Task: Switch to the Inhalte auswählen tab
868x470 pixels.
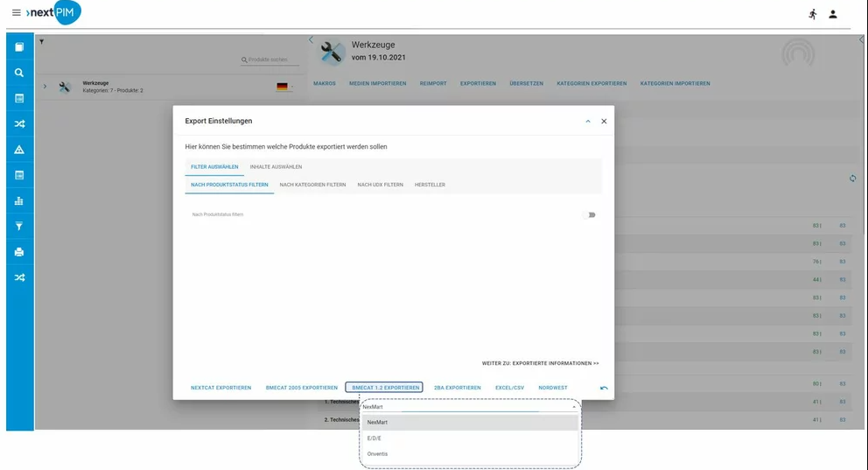Action: [276, 166]
